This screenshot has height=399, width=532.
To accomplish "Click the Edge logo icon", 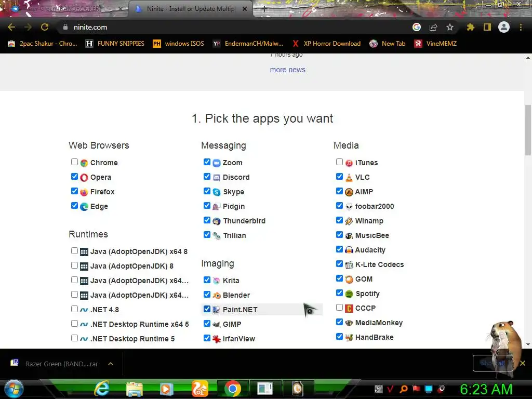I will pos(84,207).
